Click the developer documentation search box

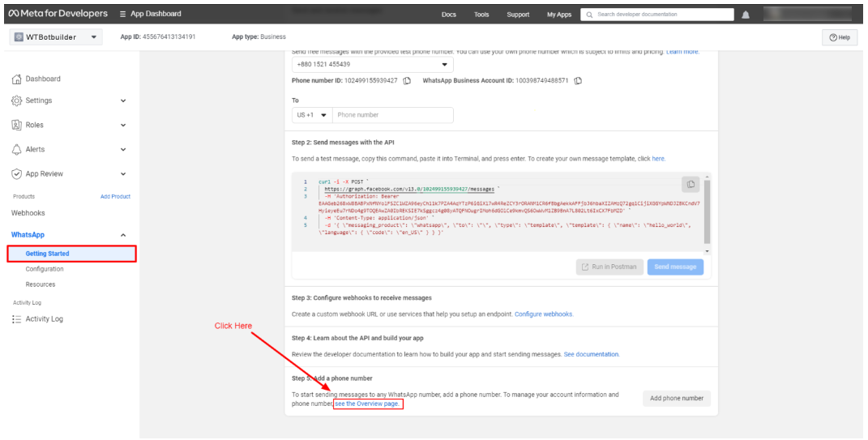657,15
